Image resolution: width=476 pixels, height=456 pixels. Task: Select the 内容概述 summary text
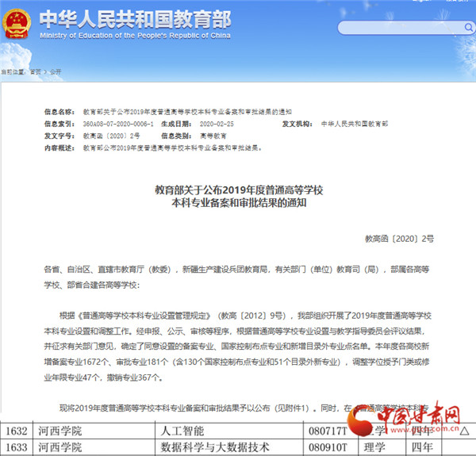(172, 148)
